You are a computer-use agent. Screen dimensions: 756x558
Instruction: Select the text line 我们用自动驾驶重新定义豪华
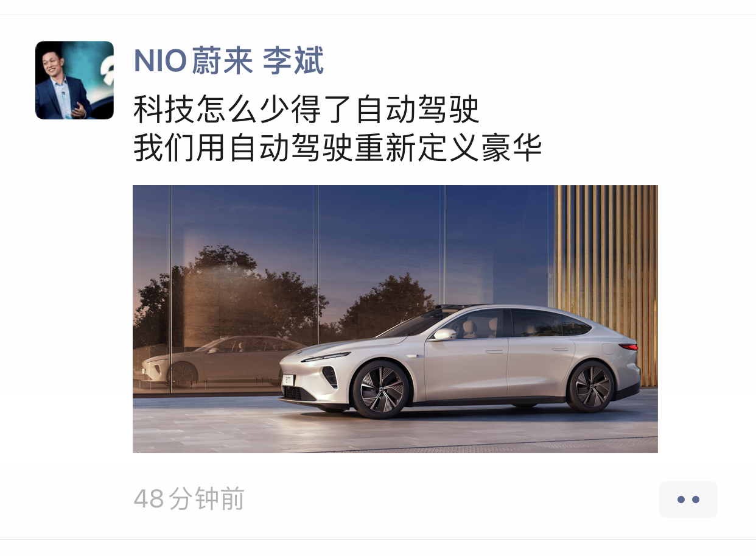tap(337, 149)
